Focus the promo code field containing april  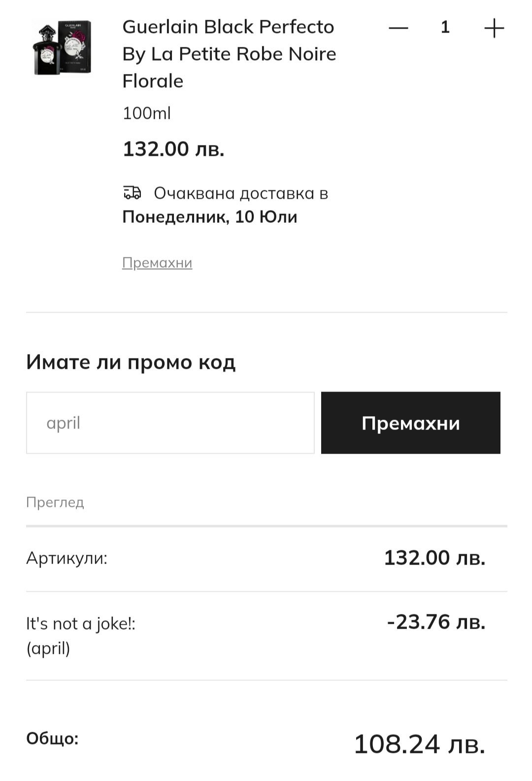point(170,423)
